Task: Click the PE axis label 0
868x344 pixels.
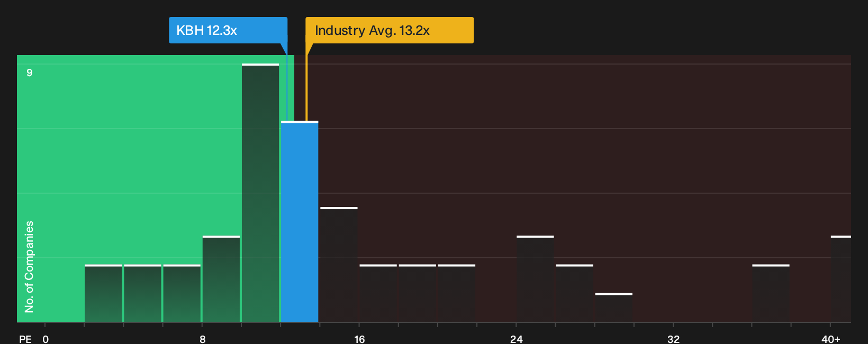Action: click(x=46, y=339)
